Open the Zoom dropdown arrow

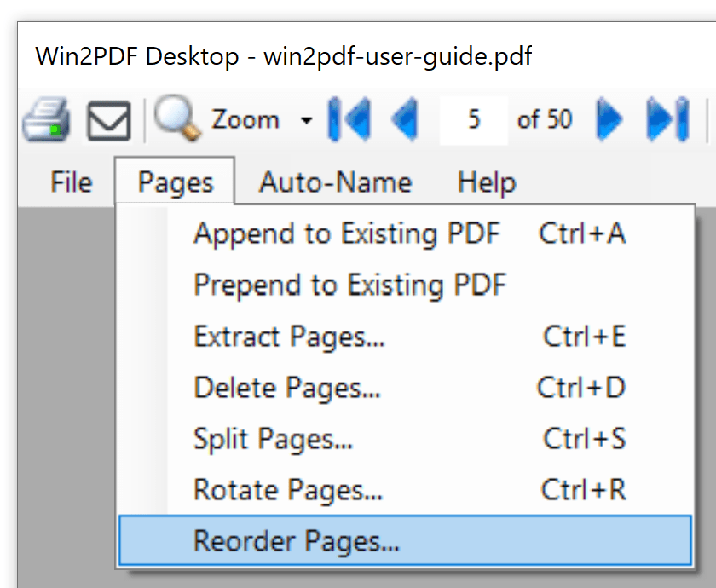pos(307,120)
